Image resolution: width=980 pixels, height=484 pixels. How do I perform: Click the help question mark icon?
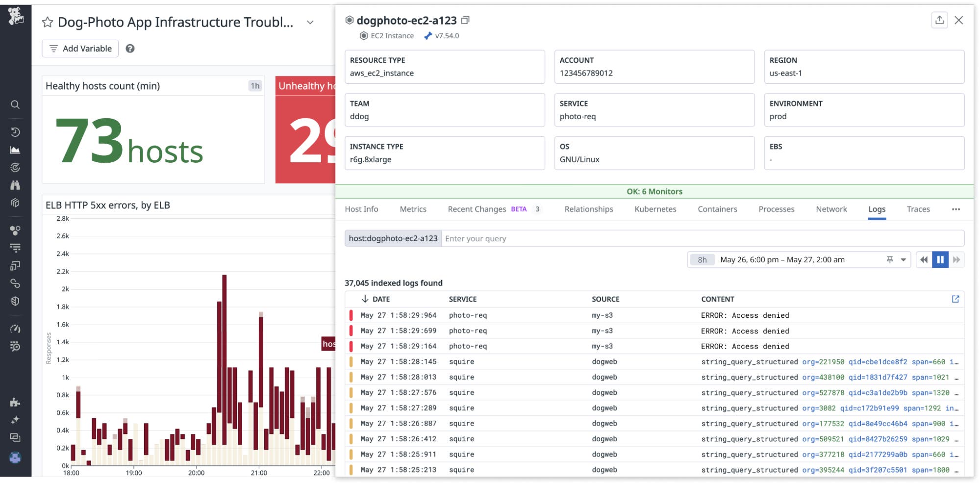click(x=130, y=49)
